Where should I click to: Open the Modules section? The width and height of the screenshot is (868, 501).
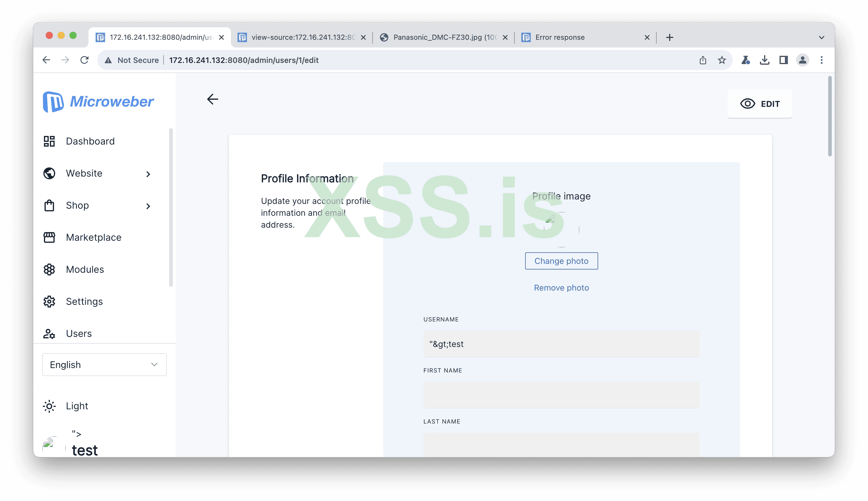(85, 269)
